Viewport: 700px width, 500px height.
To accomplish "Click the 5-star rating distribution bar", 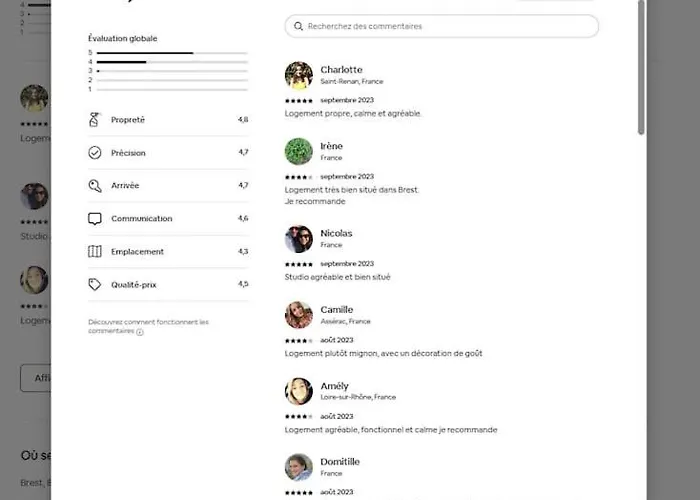I will pos(172,53).
